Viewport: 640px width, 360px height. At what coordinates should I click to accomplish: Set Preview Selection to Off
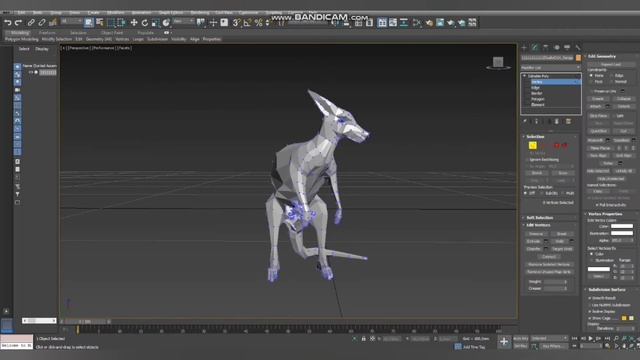click(x=526, y=193)
